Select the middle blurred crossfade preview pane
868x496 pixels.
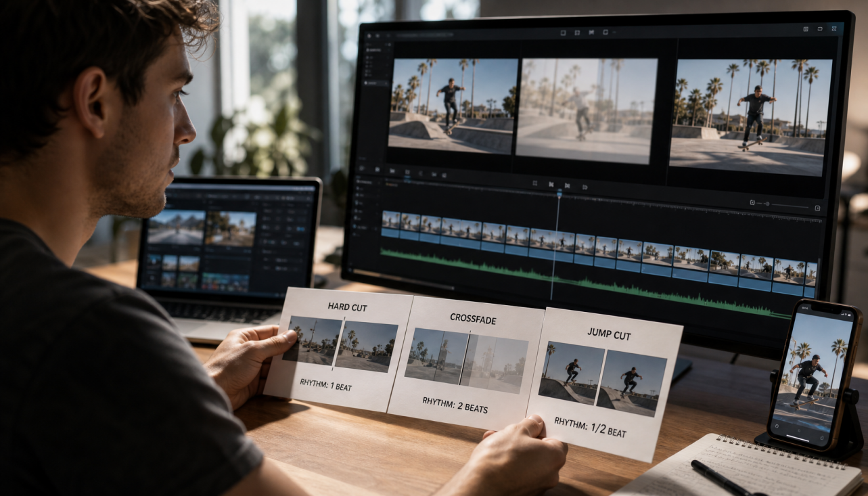pos(586,110)
